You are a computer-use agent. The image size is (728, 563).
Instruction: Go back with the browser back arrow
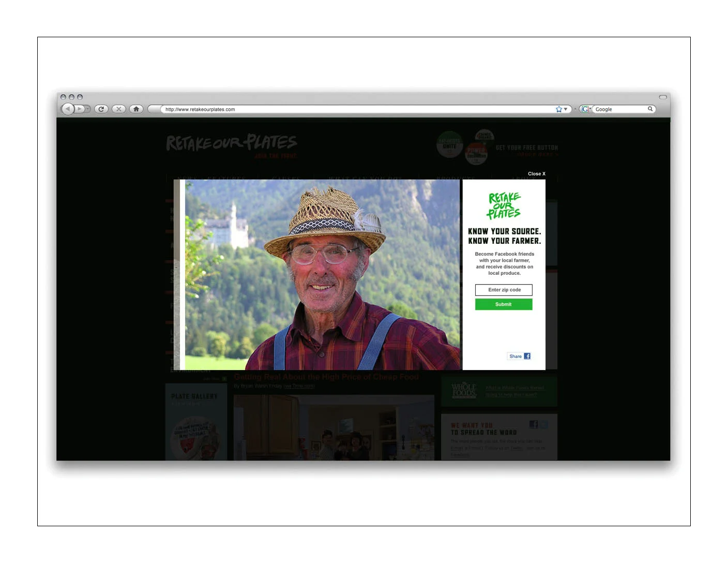[x=68, y=109]
